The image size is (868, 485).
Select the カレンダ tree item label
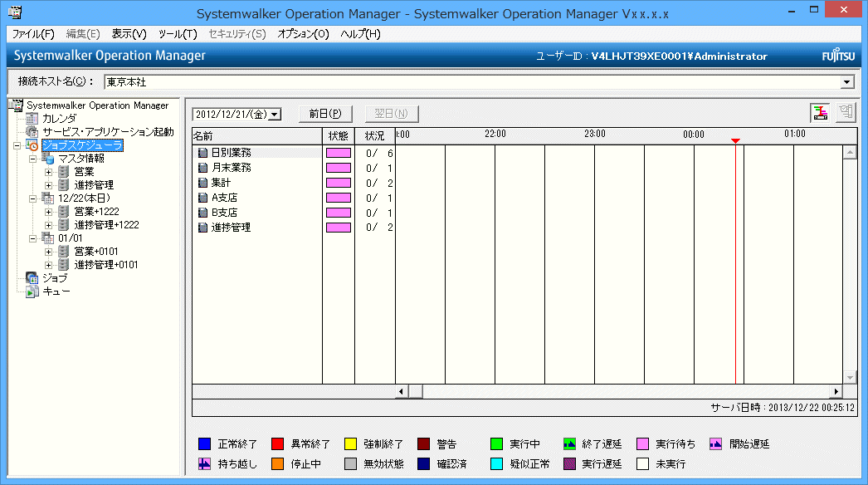[59, 119]
